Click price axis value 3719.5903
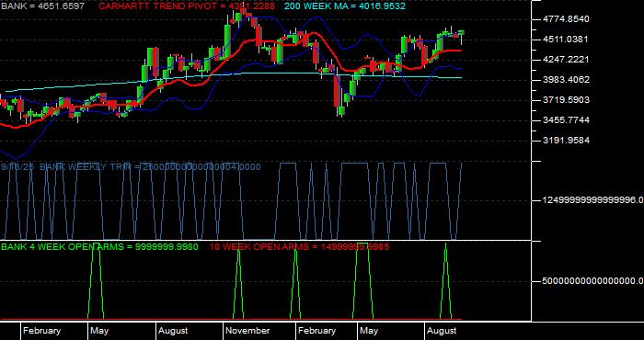This screenshot has height=340, width=644. pos(566,100)
